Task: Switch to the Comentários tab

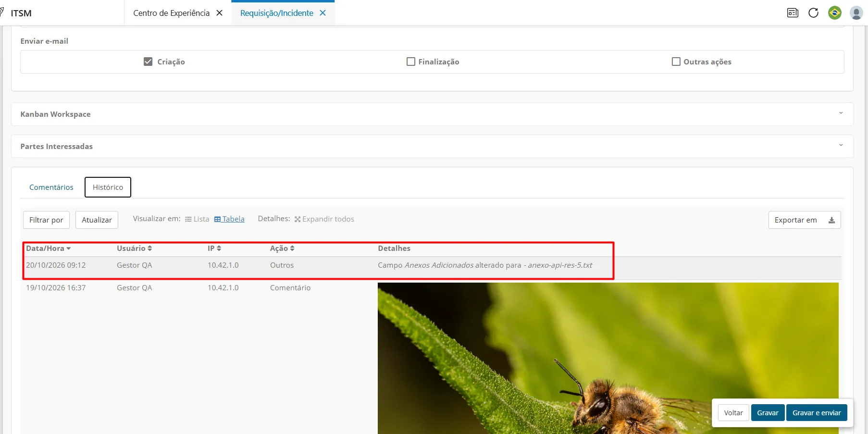Action: pyautogui.click(x=51, y=187)
